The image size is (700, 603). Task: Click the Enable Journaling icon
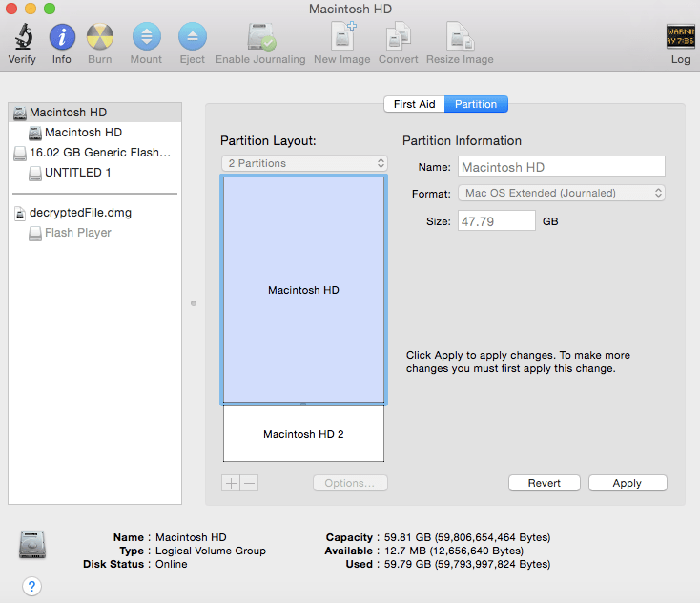(261, 36)
